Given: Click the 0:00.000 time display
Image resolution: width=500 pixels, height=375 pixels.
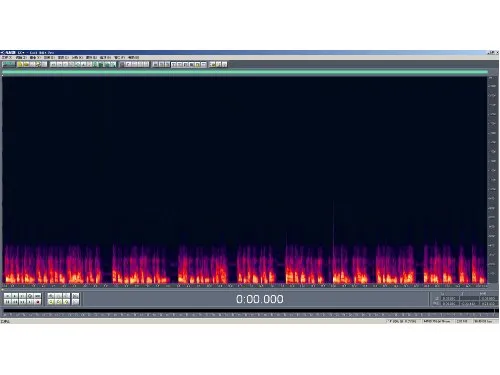Looking at the screenshot, I should [x=260, y=299].
